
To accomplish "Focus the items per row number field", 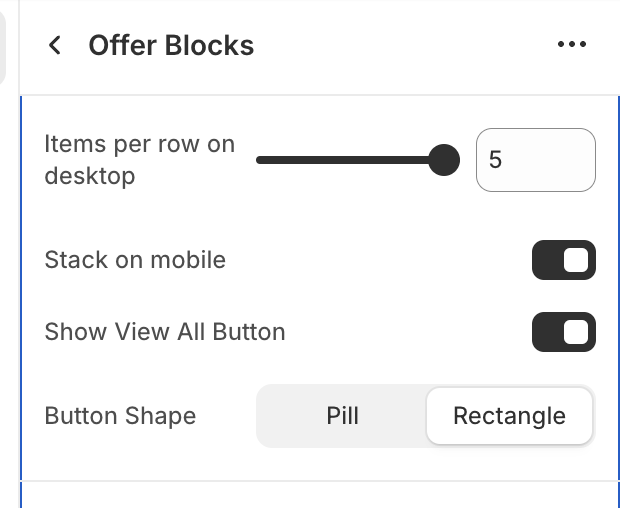I will click(535, 160).
